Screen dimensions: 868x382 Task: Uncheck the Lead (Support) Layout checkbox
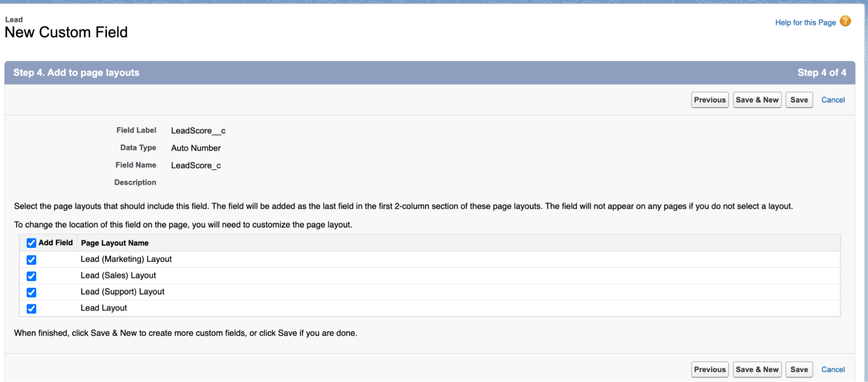[31, 292]
